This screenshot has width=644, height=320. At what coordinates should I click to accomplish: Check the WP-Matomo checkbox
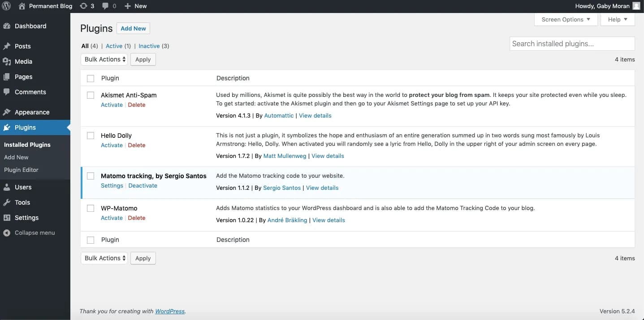click(x=91, y=208)
